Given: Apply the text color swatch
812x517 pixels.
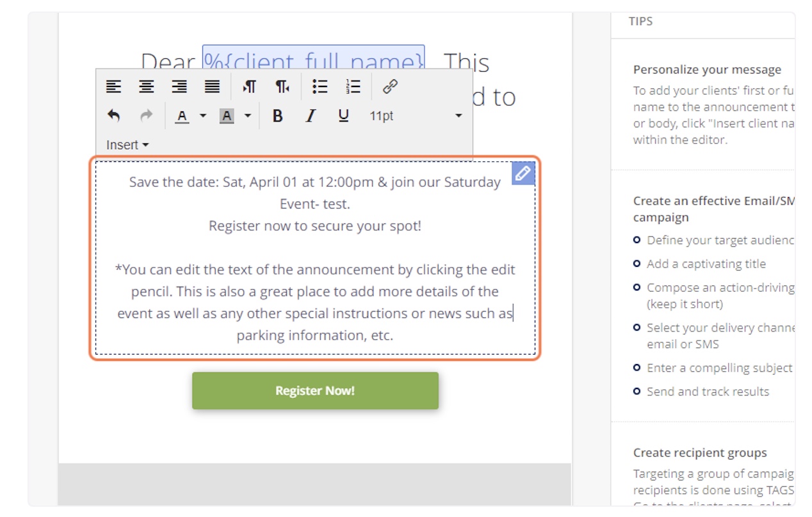Looking at the screenshot, I should click(x=183, y=116).
